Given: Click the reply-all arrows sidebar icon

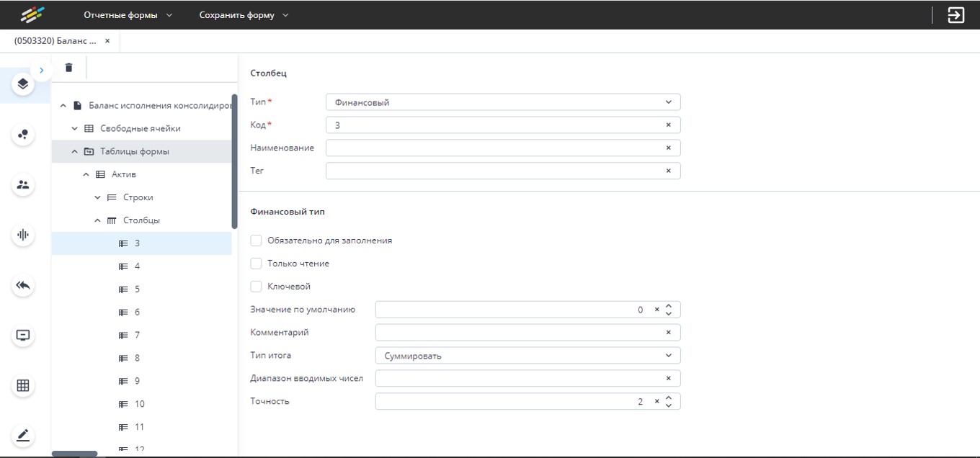Looking at the screenshot, I should (x=23, y=286).
